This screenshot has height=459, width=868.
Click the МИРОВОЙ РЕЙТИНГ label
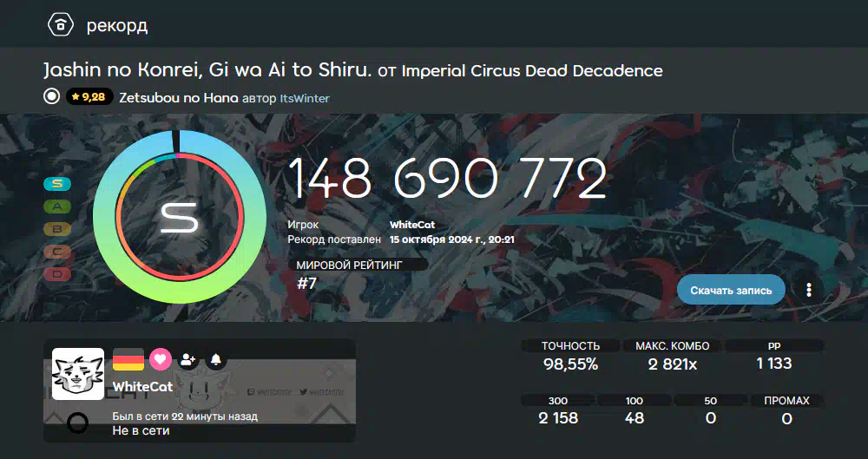(x=349, y=266)
